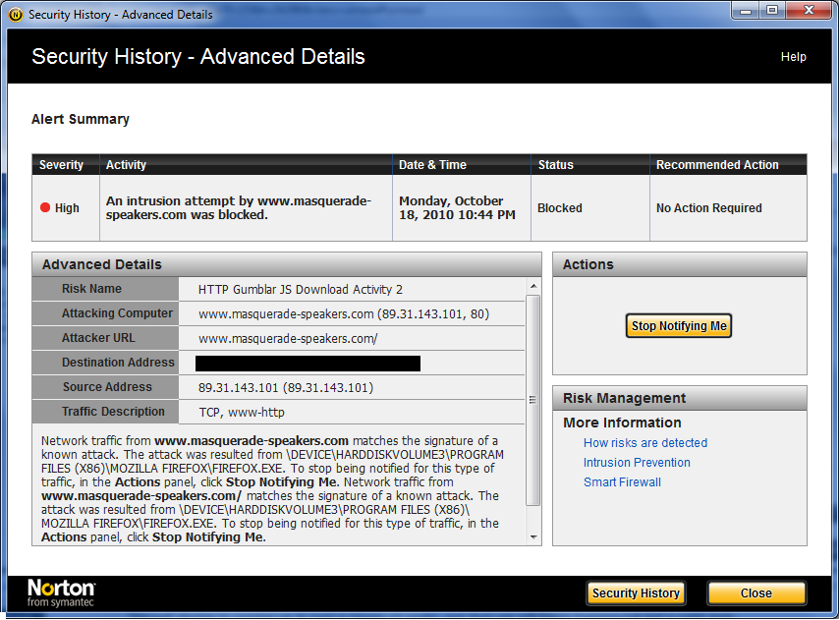Select the Recommended Action column header

point(729,165)
